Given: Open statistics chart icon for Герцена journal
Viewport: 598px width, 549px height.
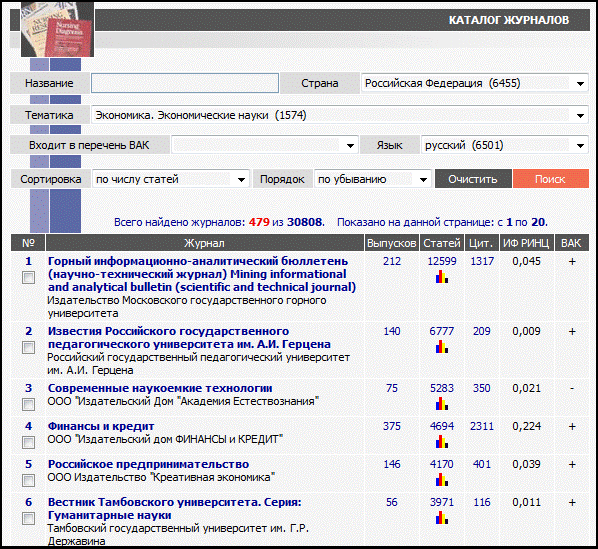Looking at the screenshot, I should 442,347.
